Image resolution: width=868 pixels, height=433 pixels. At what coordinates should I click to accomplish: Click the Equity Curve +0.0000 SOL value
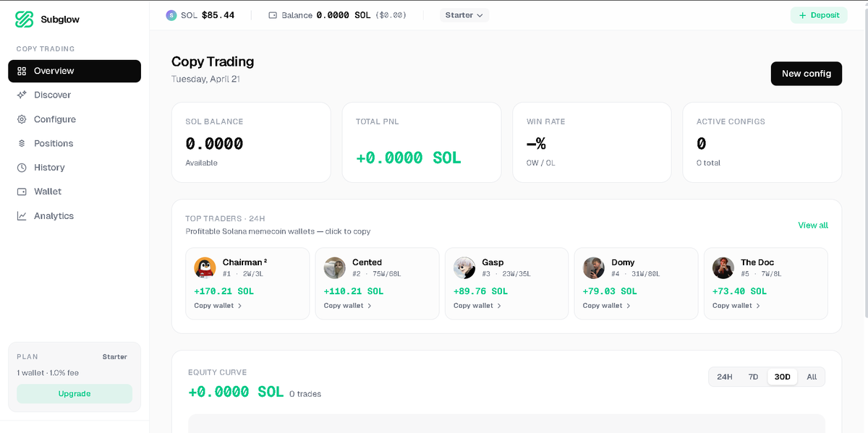pos(236,392)
